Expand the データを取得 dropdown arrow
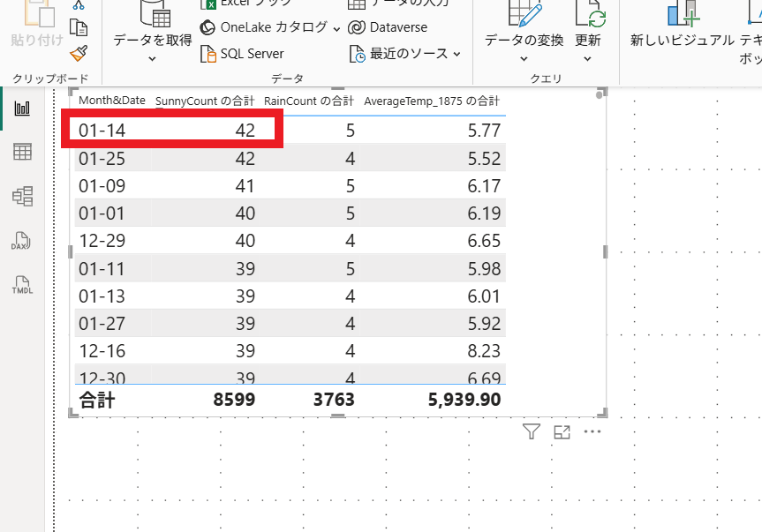Screen dimensions: 762x532 tap(152, 59)
